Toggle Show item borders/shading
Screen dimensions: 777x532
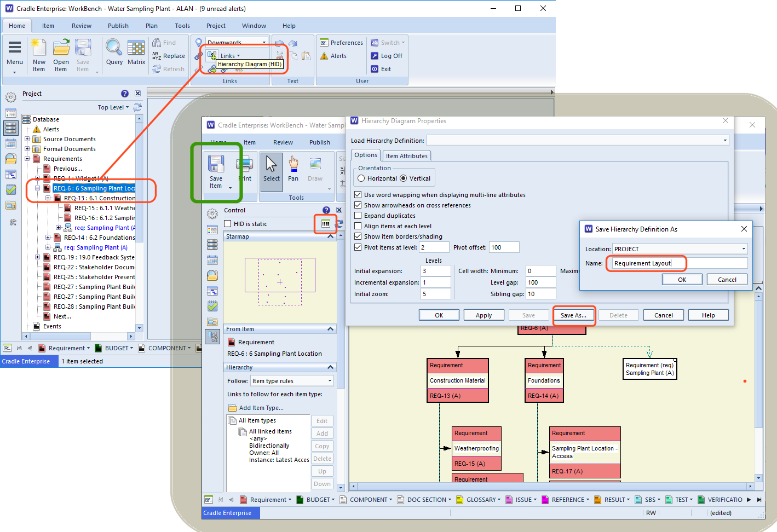tap(358, 236)
